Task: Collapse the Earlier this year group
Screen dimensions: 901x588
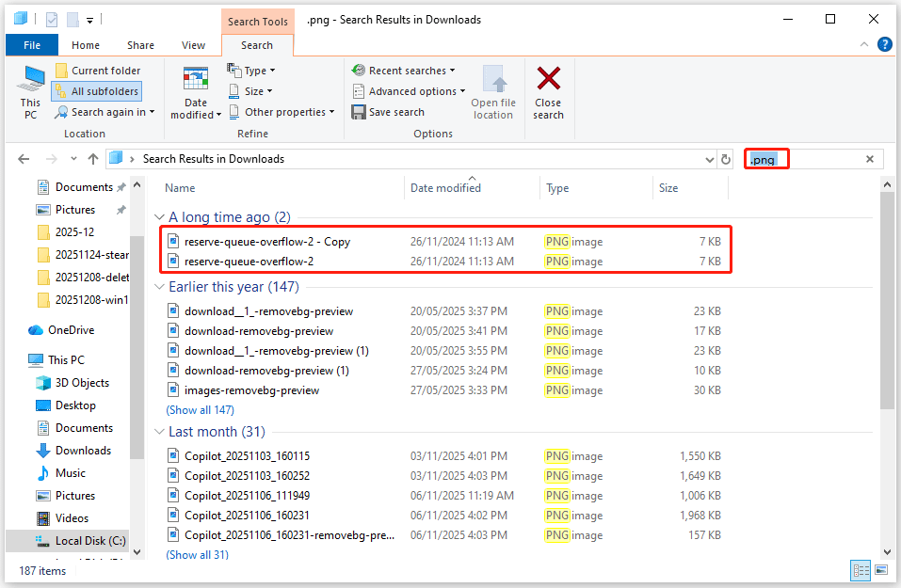Action: coord(158,286)
